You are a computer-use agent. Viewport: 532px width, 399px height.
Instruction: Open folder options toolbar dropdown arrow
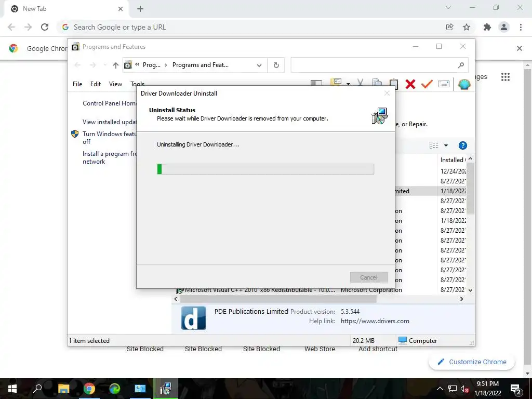pos(348,84)
